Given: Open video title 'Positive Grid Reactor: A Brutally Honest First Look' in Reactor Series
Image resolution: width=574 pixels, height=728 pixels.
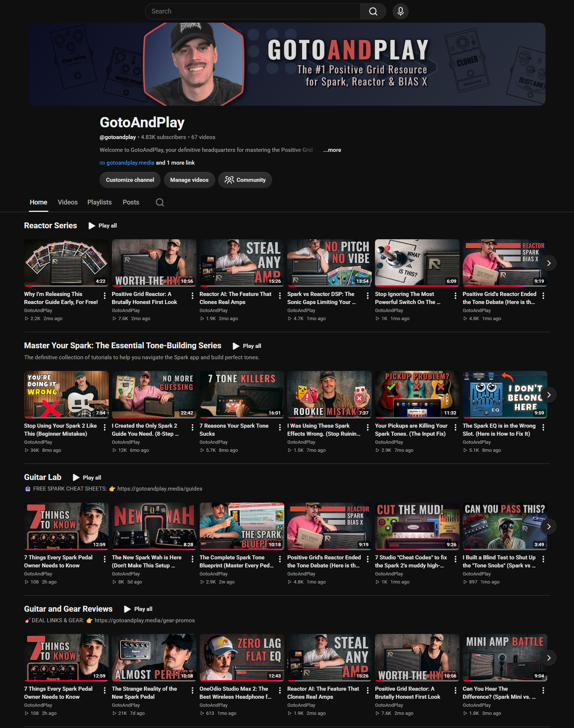Looking at the screenshot, I should 145,298.
